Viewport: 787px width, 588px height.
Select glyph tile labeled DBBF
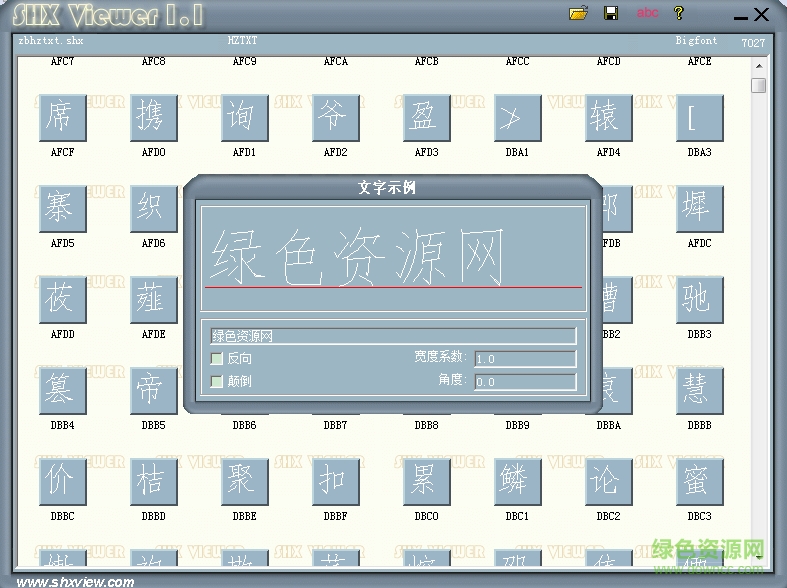point(335,482)
